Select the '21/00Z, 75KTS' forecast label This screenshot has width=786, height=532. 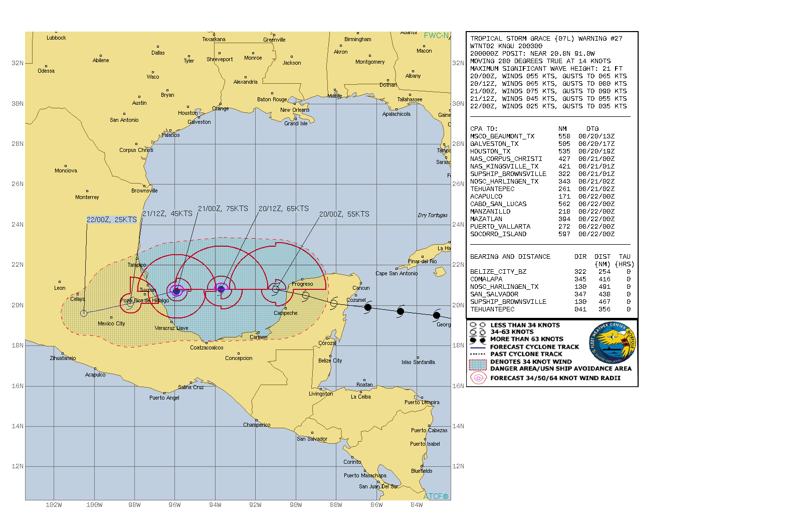(223, 209)
